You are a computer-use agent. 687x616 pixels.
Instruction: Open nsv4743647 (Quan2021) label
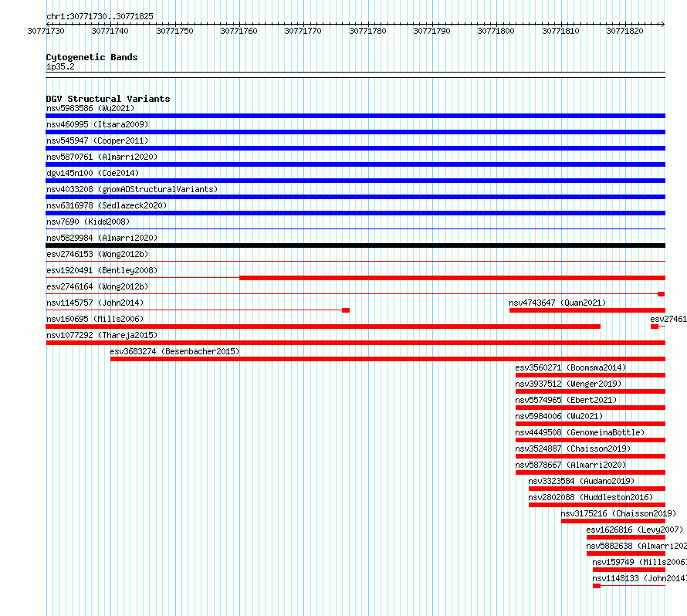point(557,303)
